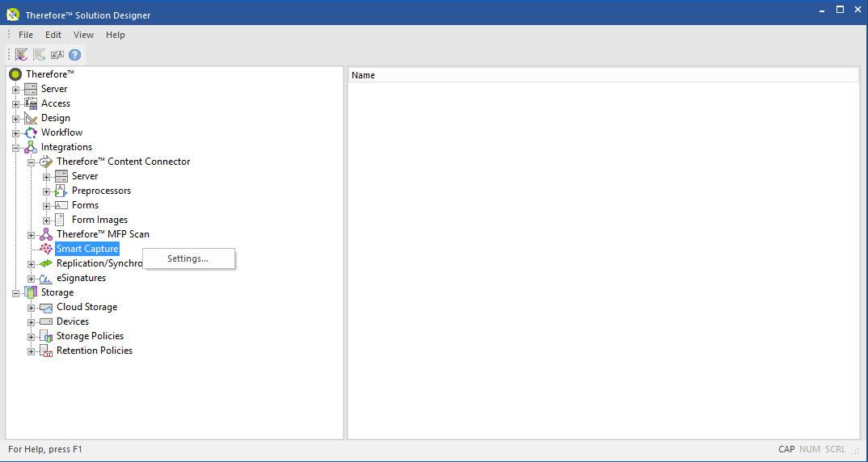The width and height of the screenshot is (868, 462).
Task: Select the Form Images label
Action: pyautogui.click(x=99, y=220)
